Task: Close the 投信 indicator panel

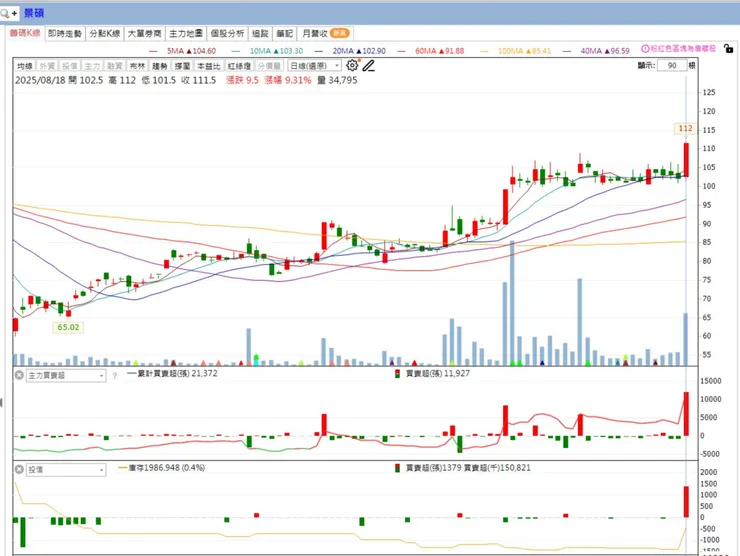Action: [x=19, y=469]
